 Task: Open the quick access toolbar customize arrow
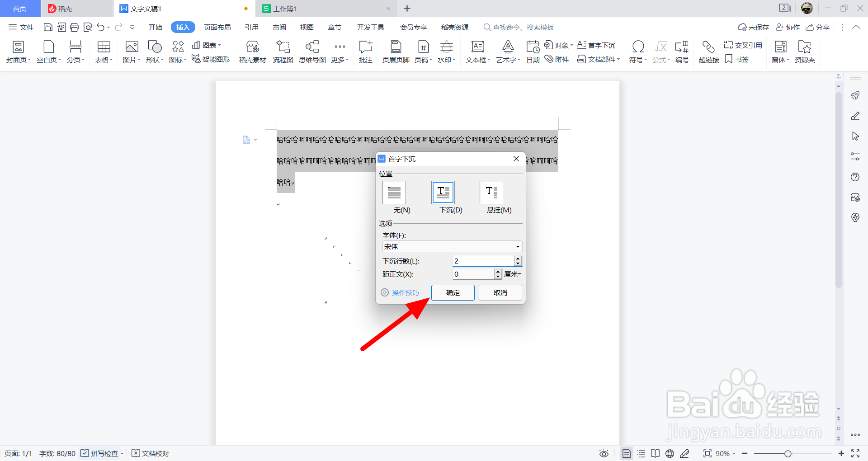pos(132,28)
